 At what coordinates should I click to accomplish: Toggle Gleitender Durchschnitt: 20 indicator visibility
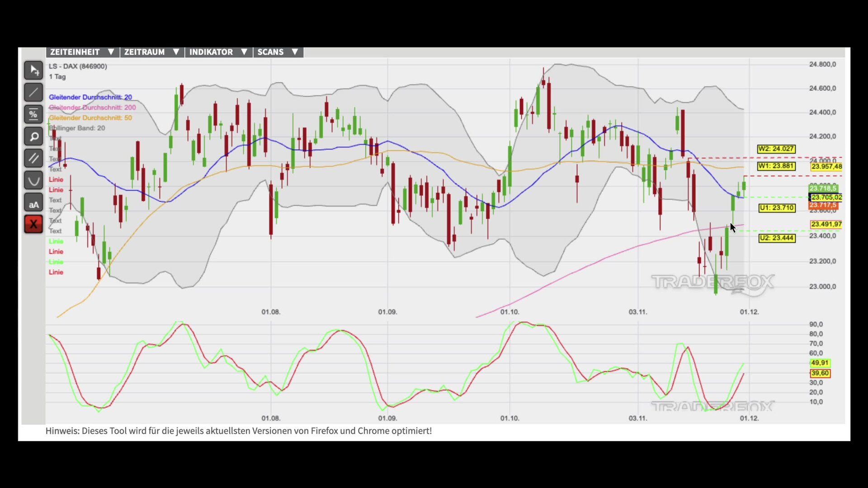pyautogui.click(x=90, y=97)
